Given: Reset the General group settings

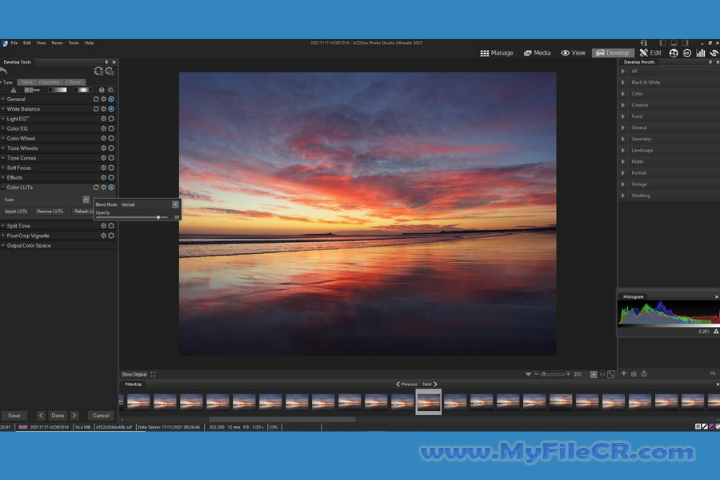Looking at the screenshot, I should click(x=96, y=99).
